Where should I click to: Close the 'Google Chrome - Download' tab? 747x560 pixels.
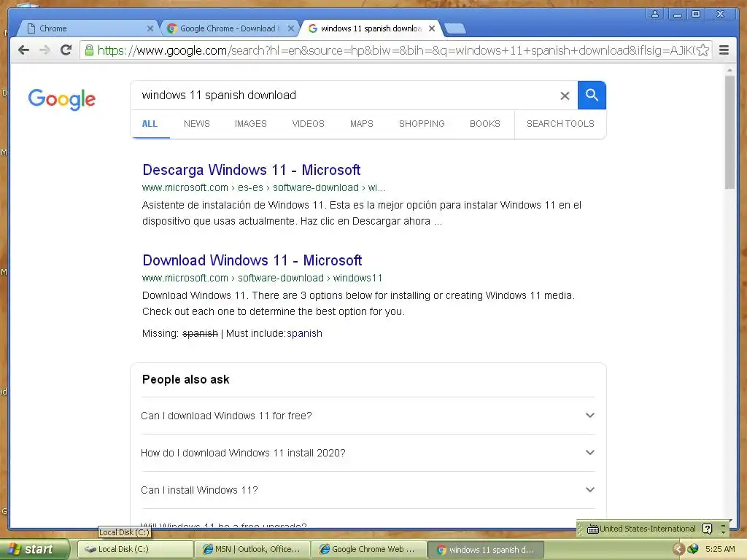tap(290, 28)
